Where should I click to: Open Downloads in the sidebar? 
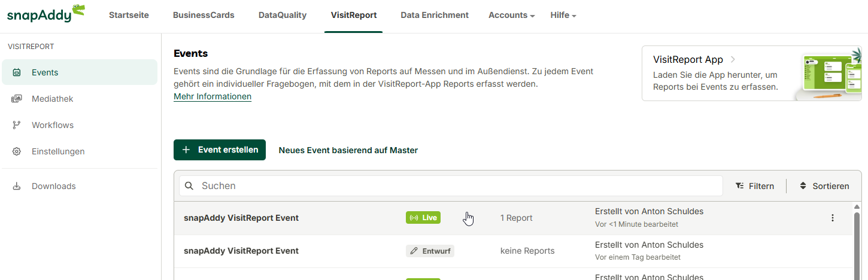point(80,186)
